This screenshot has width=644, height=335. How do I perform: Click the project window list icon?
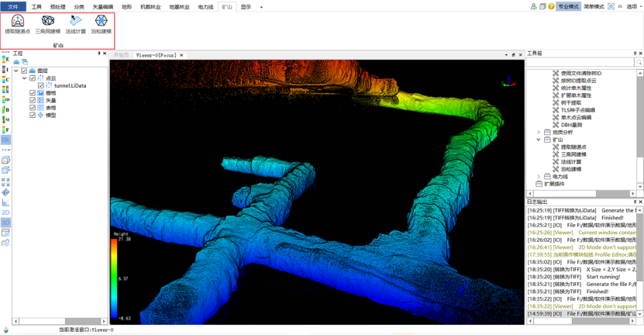(25, 62)
